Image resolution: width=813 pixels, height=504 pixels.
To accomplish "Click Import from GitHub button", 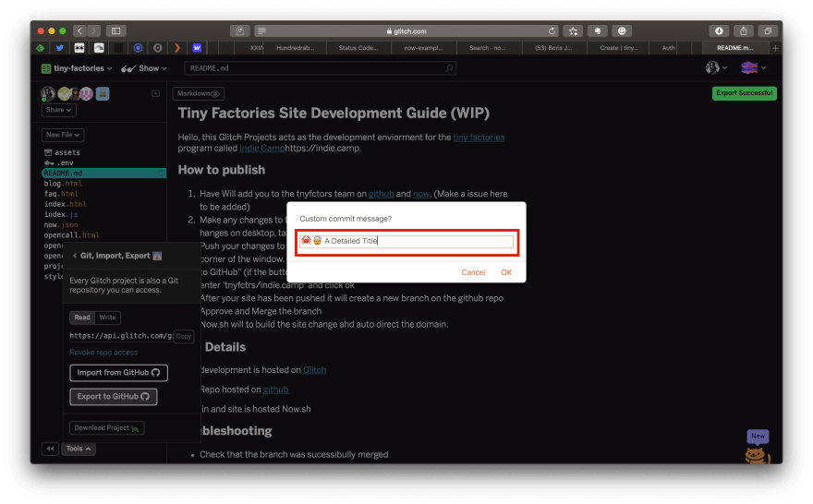I will point(119,372).
